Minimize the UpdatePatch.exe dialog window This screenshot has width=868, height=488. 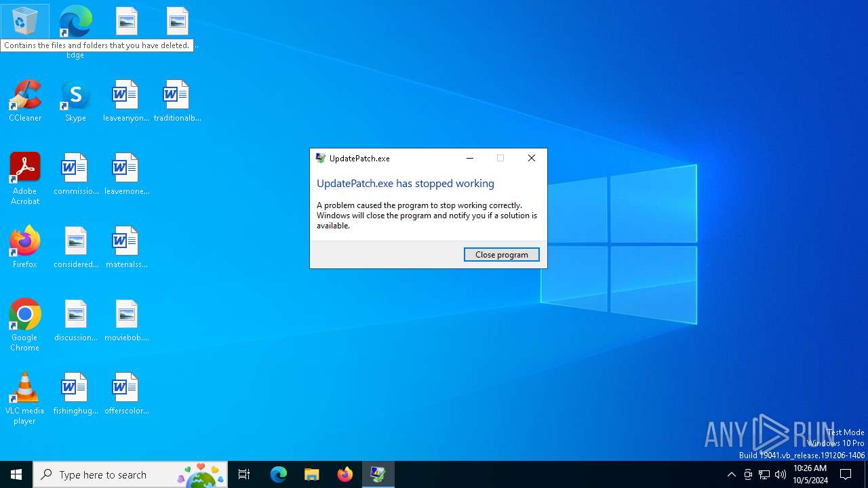(470, 158)
